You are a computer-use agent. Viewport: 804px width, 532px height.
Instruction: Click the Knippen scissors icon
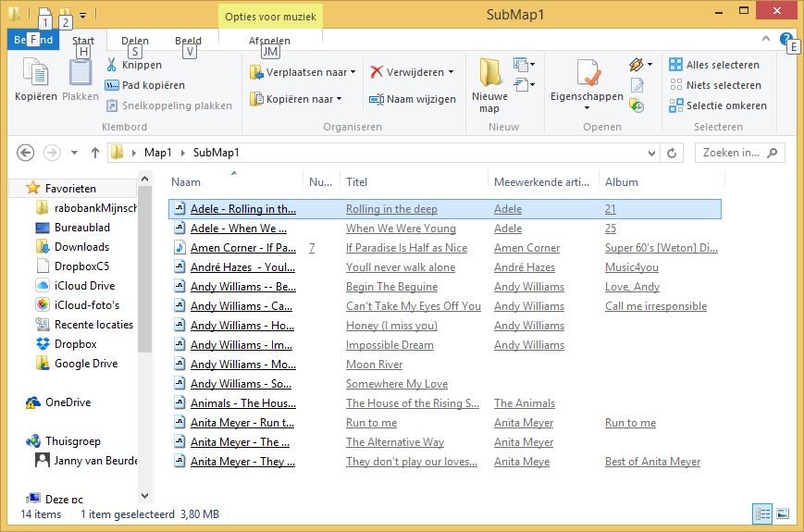click(x=111, y=65)
